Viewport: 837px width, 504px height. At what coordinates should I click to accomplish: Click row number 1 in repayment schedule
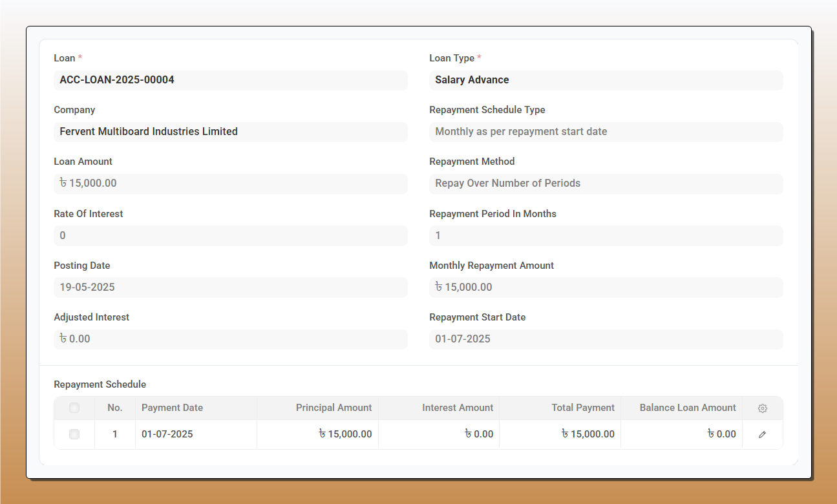115,434
